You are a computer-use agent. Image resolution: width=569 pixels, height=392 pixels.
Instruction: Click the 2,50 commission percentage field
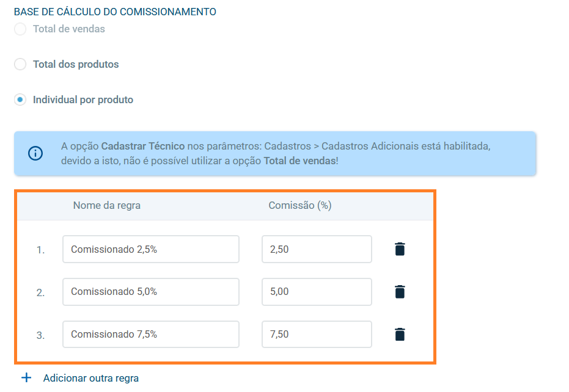point(317,249)
